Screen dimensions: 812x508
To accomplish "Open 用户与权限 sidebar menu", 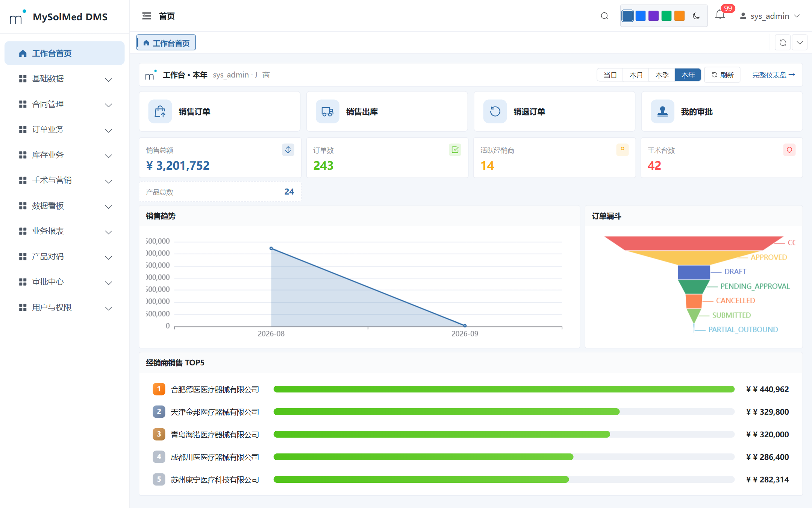I will pos(65,307).
